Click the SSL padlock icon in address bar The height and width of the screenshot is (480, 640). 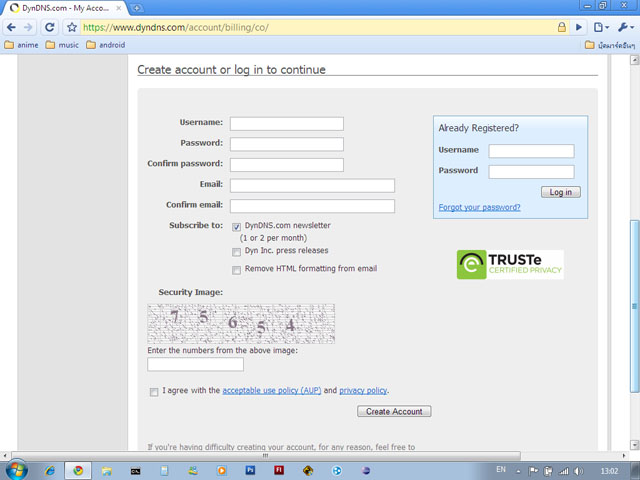click(x=562, y=27)
